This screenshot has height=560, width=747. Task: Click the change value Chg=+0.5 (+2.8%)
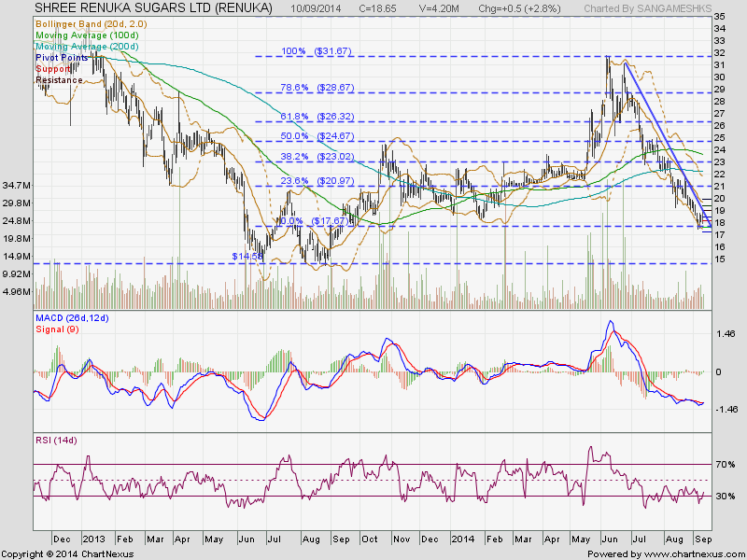point(520,8)
